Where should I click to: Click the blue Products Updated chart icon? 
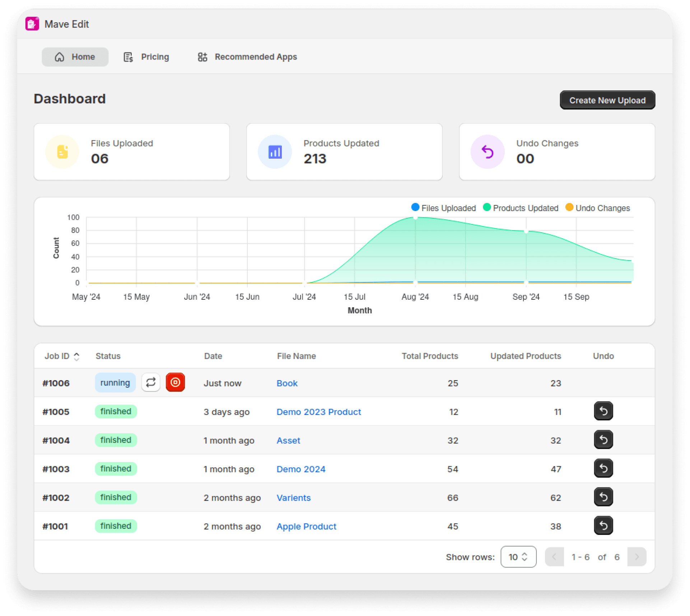[275, 152]
